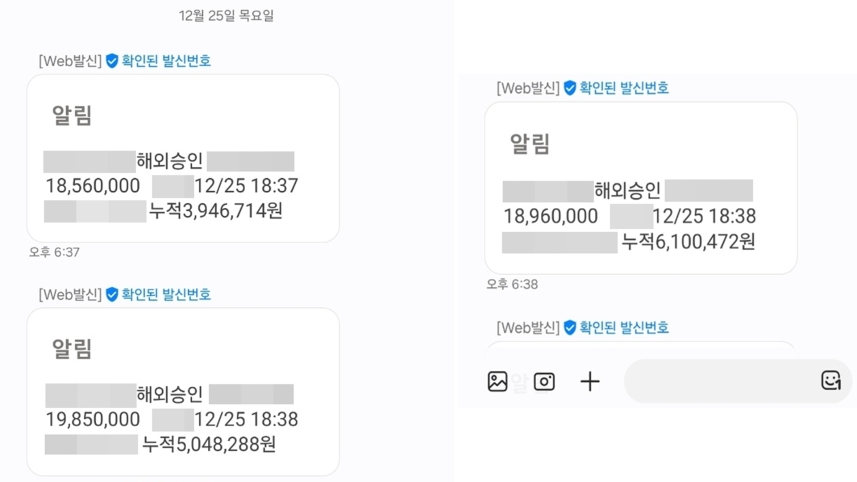Click verified shield icon above 18,560,000 message
Viewport: 857px width, 482px height.
pos(112,61)
